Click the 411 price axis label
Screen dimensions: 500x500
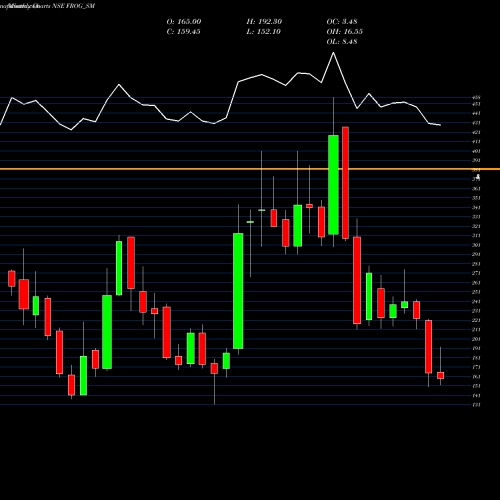pyautogui.click(x=476, y=142)
